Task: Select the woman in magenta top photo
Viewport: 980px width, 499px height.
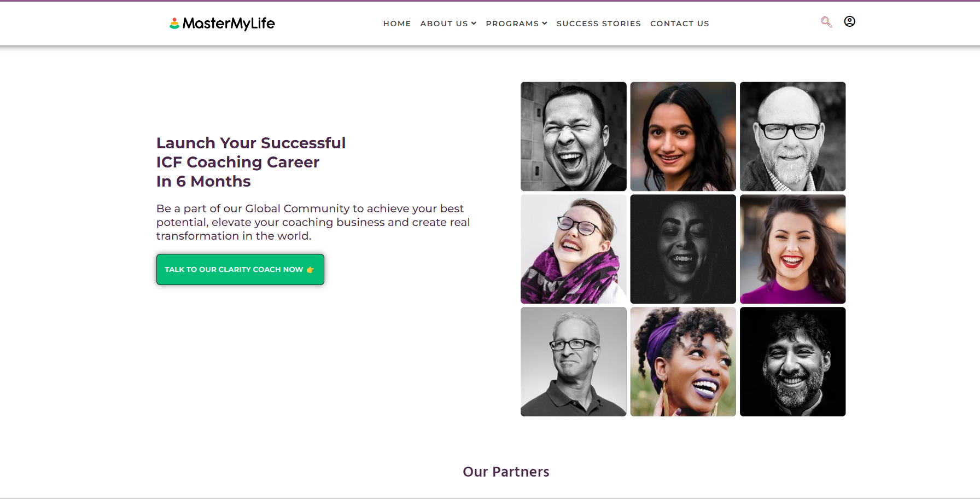Action: 792,249
